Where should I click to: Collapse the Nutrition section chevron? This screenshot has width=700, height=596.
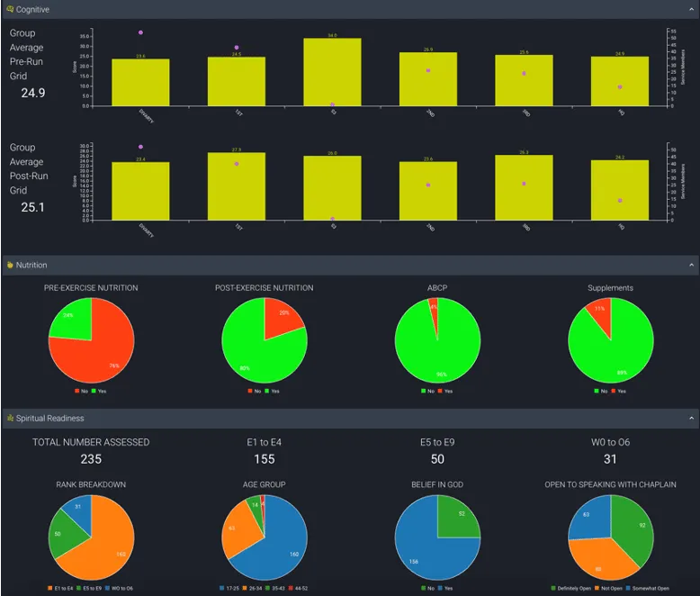point(691,265)
